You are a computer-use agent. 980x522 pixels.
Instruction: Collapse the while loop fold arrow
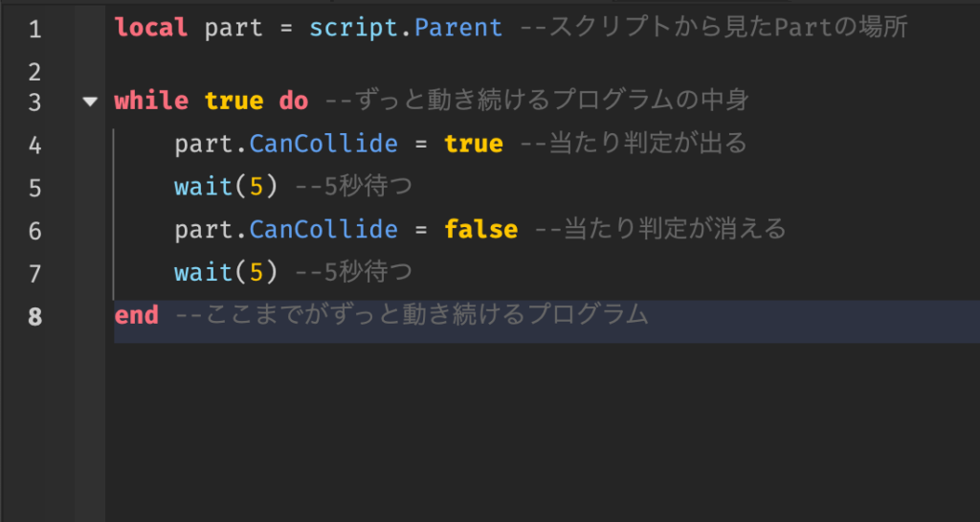[x=91, y=101]
